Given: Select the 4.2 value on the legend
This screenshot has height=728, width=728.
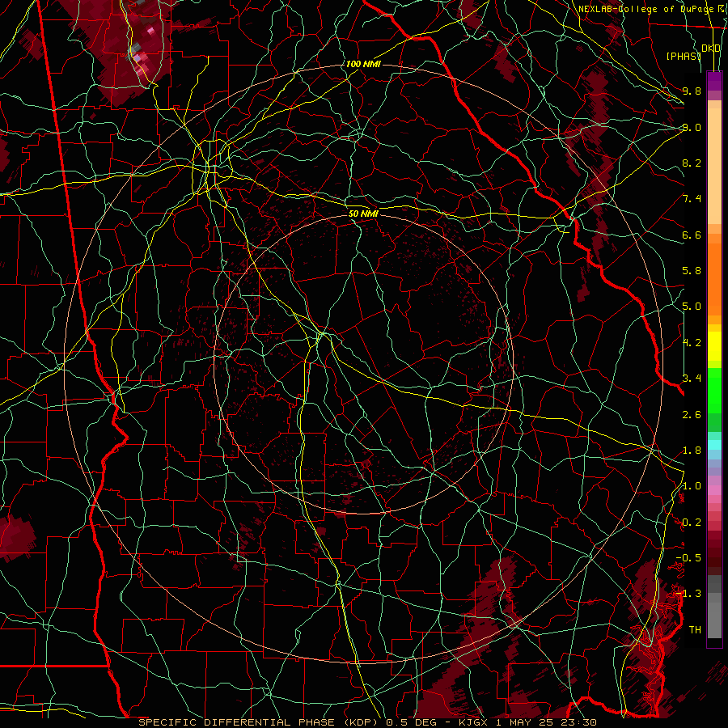Looking at the screenshot, I should tap(692, 343).
